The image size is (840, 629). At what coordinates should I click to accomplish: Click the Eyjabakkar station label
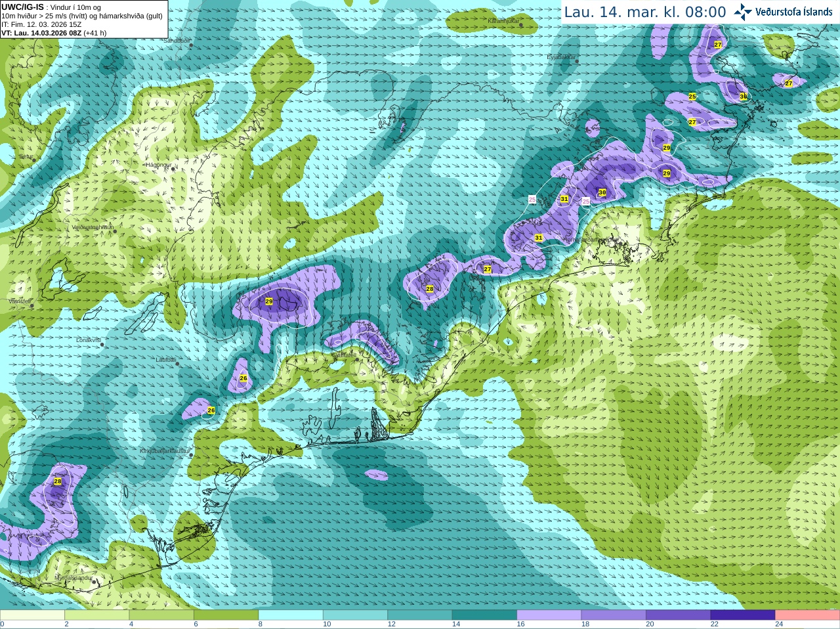click(x=561, y=58)
